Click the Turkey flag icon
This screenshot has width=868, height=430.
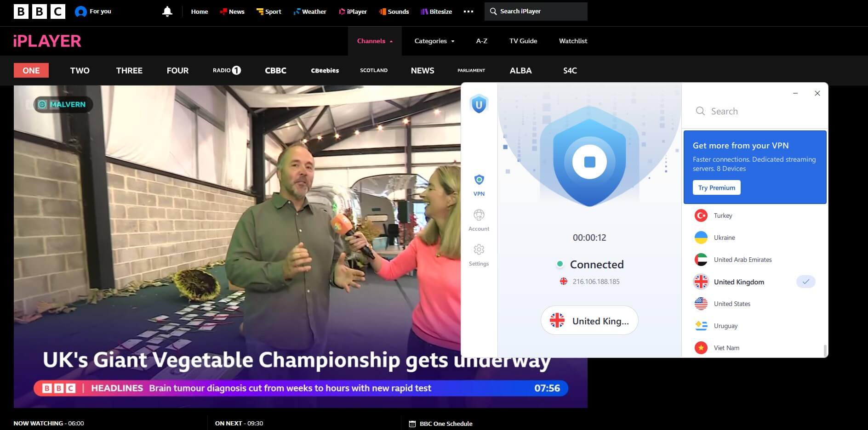[701, 215]
